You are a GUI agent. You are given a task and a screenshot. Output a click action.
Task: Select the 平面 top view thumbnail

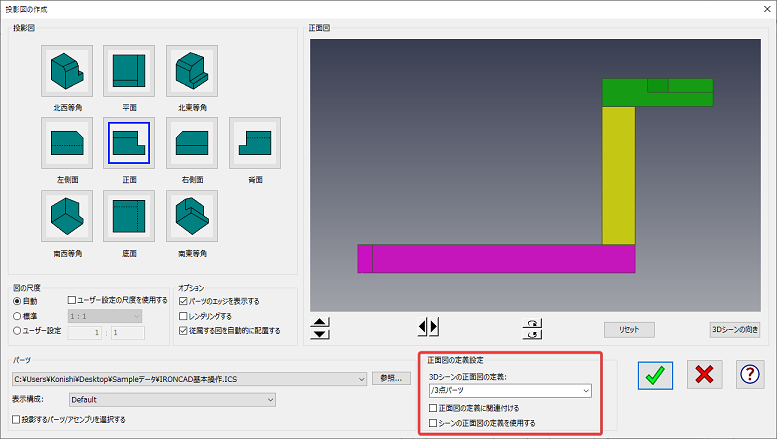click(x=129, y=71)
